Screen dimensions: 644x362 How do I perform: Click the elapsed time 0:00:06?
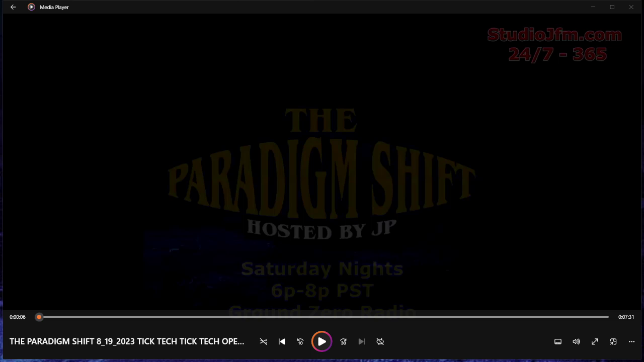click(x=18, y=317)
